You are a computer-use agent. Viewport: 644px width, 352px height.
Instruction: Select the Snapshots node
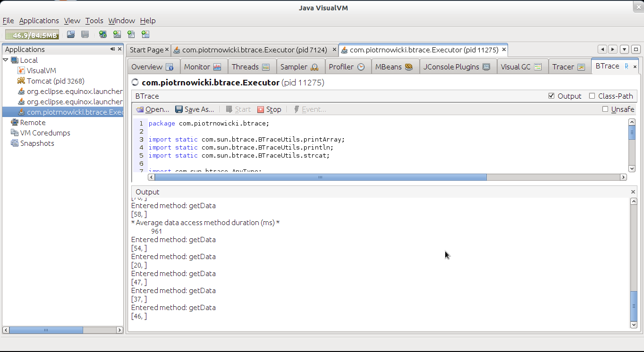point(37,143)
